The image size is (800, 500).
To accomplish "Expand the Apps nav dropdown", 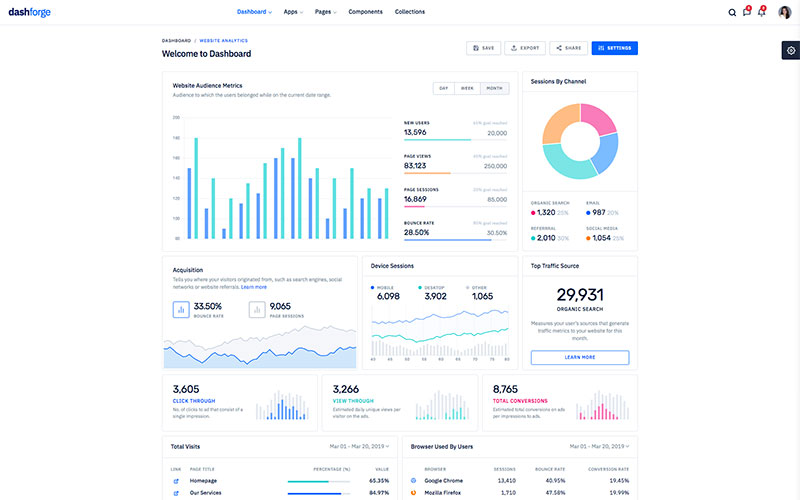I will point(293,12).
